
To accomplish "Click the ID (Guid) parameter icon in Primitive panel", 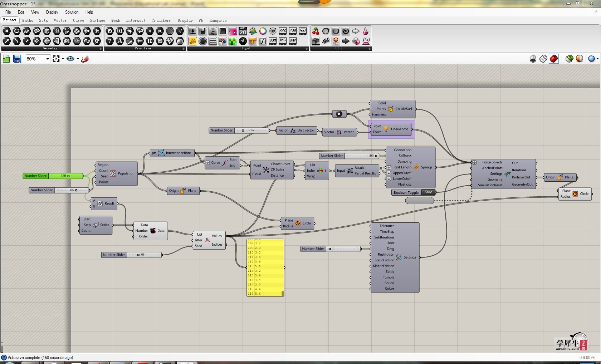I will pyautogui.click(x=150, y=41).
